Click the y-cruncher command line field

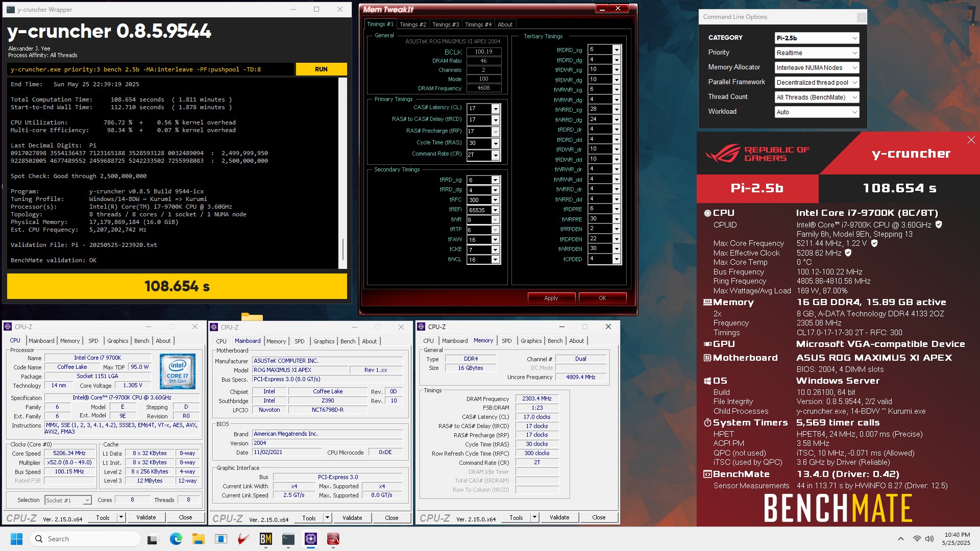pos(151,69)
